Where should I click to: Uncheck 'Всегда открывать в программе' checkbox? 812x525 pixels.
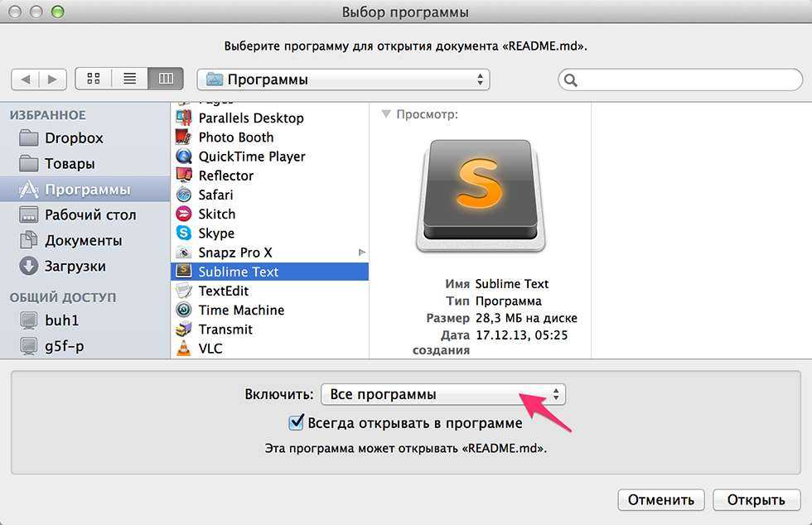[x=296, y=423]
